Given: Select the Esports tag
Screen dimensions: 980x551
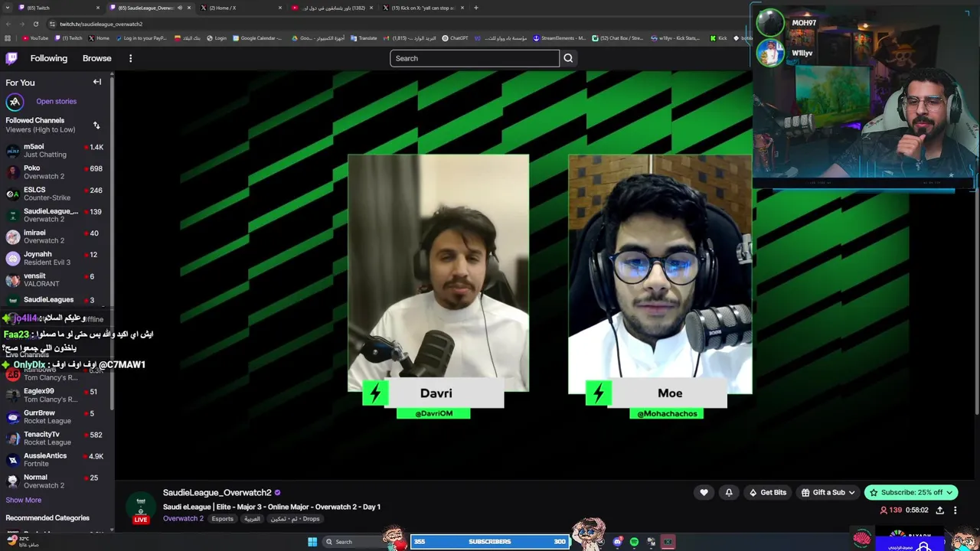Looking at the screenshot, I should click(223, 519).
